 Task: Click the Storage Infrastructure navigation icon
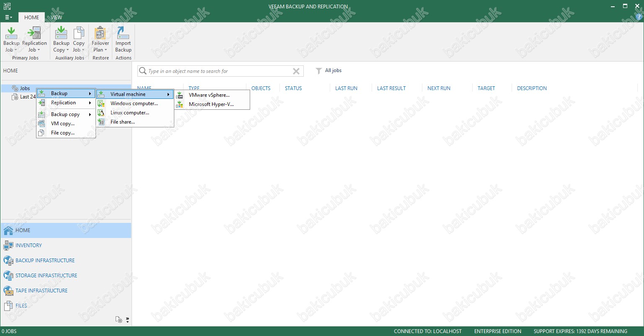coord(8,276)
